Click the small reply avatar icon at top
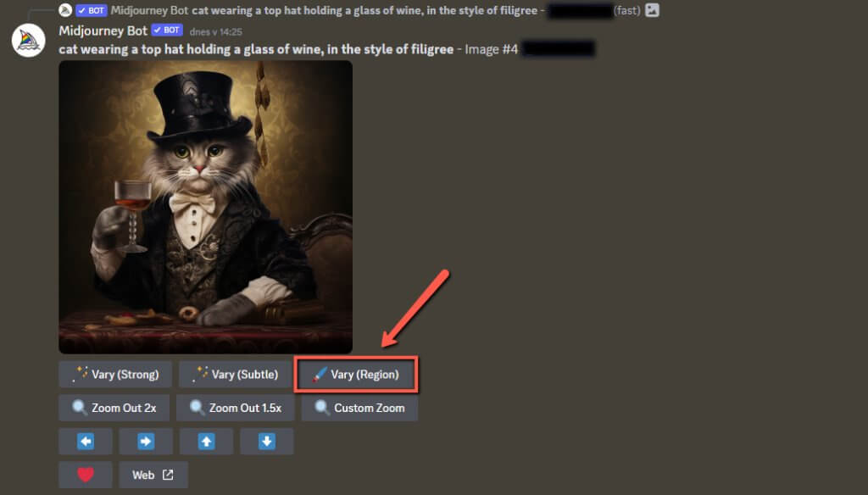The image size is (868, 495). (65, 10)
